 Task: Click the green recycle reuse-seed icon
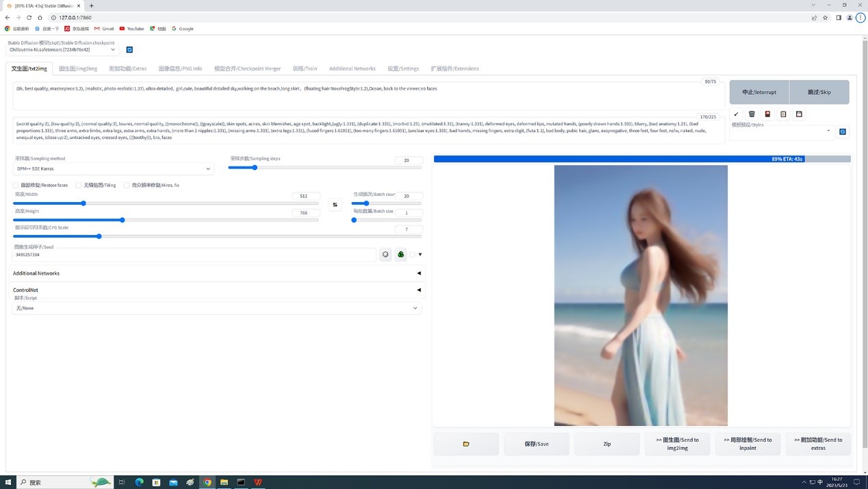coord(401,255)
